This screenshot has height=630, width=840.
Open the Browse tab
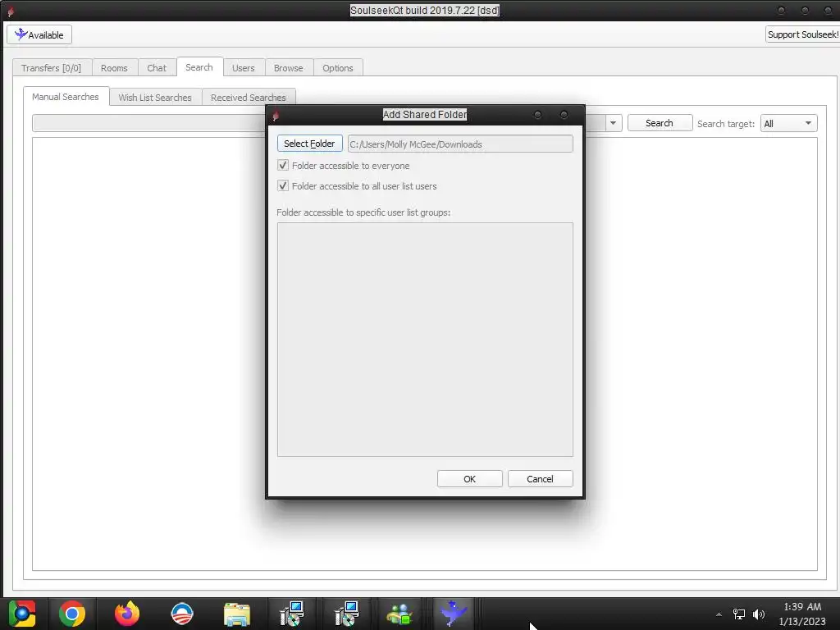(x=288, y=68)
